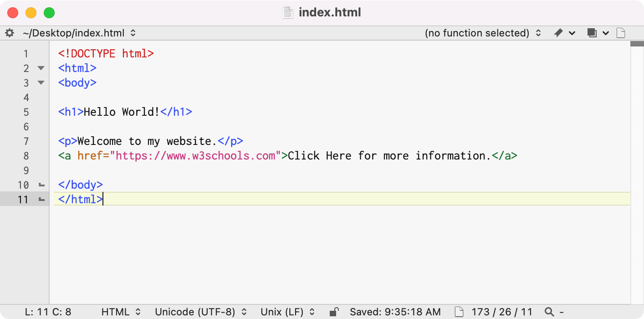
Task: Click the document icon beside the character count
Action: coord(458,312)
